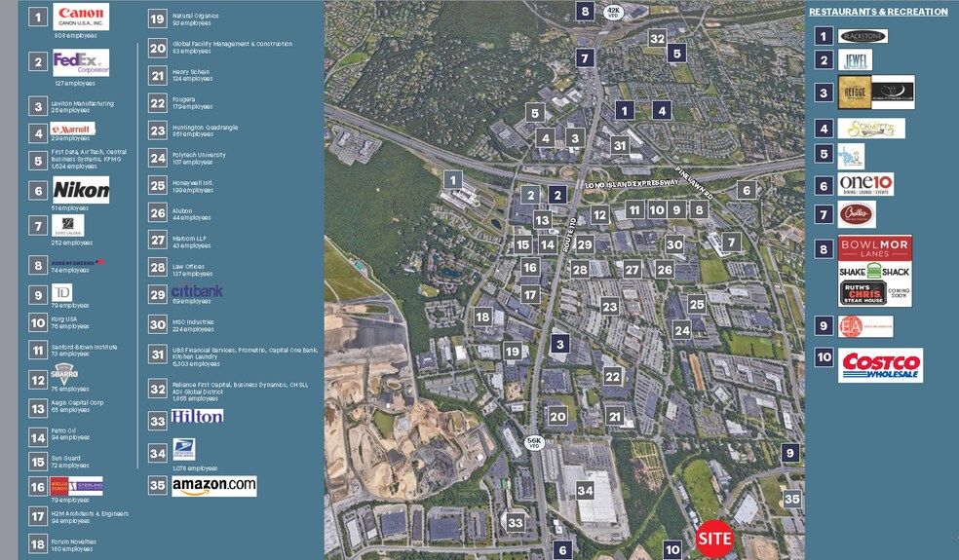Open the One10 dining lounge logo
Viewport: 959px width, 560px height.
(x=865, y=185)
